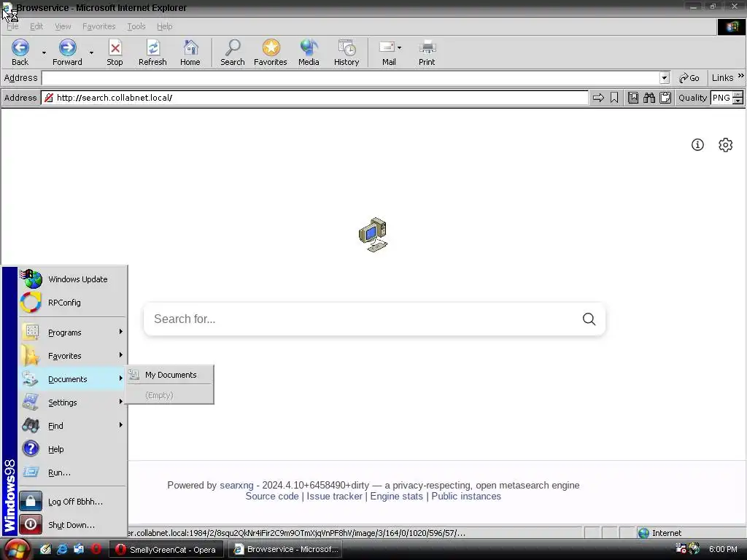The height and width of the screenshot is (560, 747).
Task: Open the Favorites menu in menu bar
Action: (98, 26)
